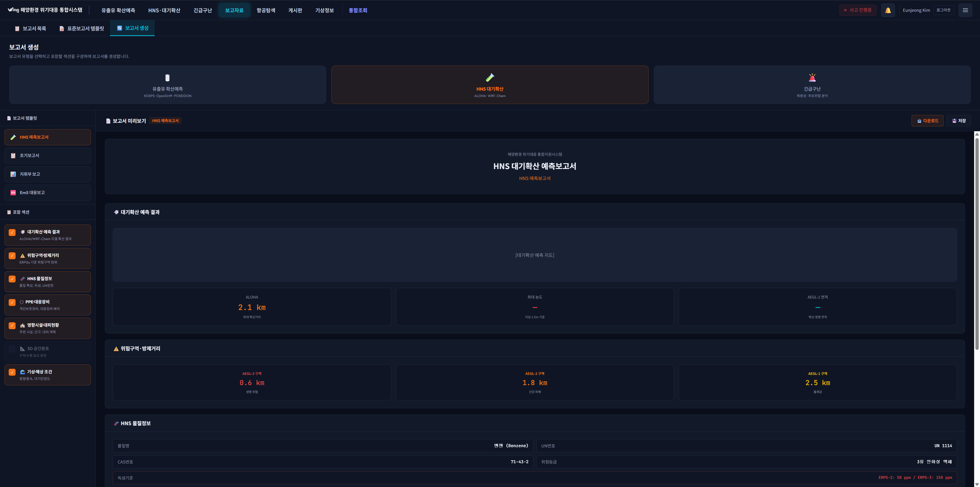Select the 지휘부 보고 chart template

tap(47, 174)
